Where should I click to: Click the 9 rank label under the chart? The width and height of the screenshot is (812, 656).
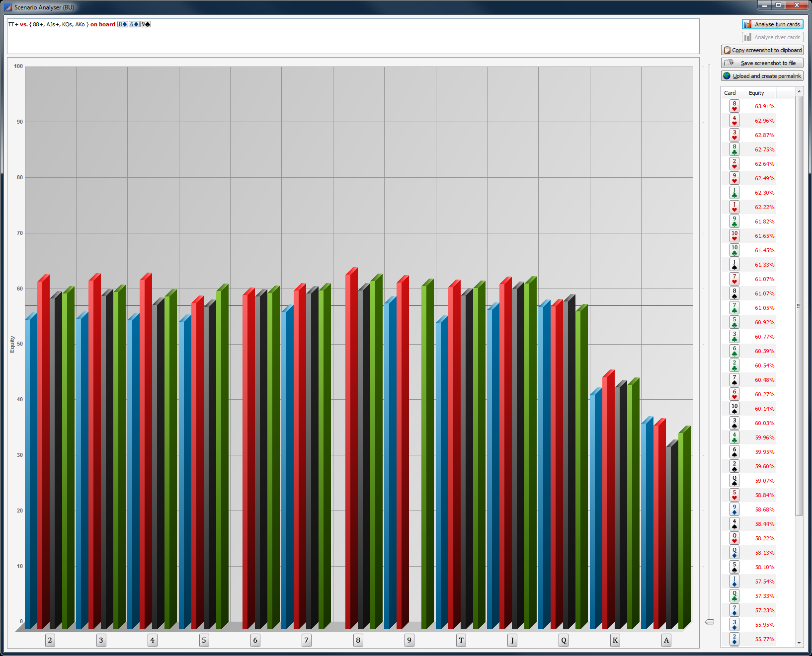coord(409,640)
